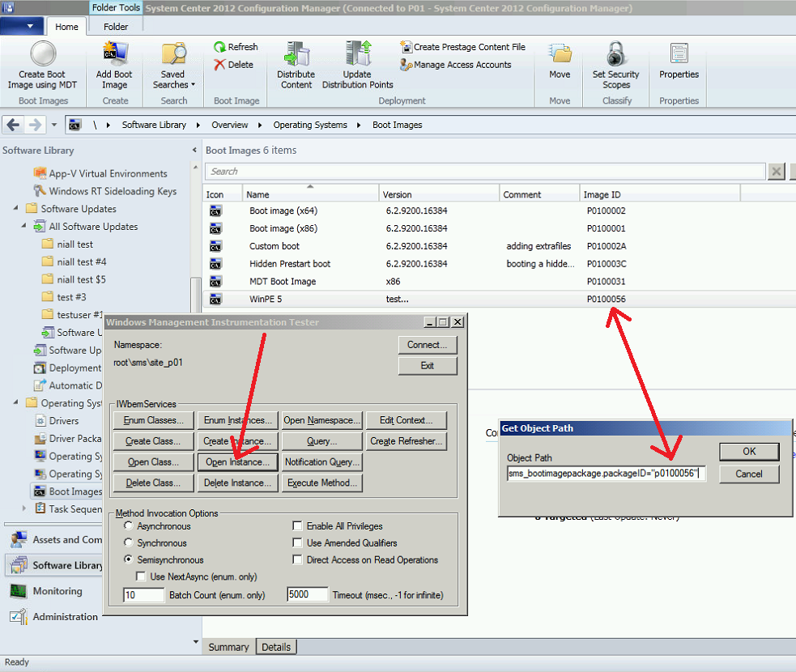Select the Synchronous radio option

click(x=129, y=542)
